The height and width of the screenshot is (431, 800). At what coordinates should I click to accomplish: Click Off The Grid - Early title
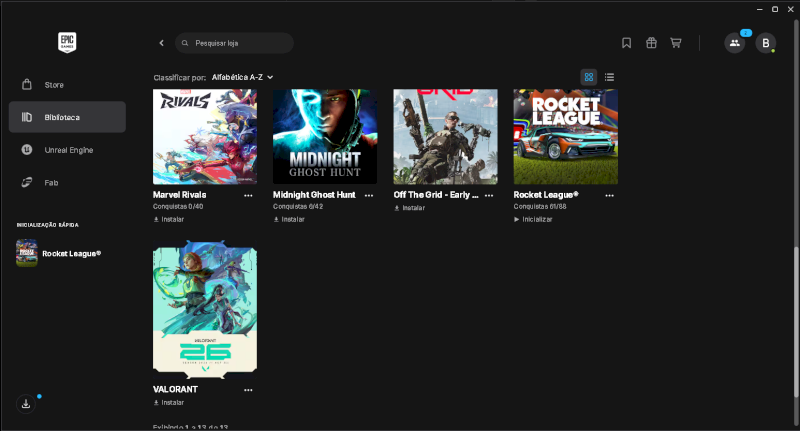tap(436, 195)
